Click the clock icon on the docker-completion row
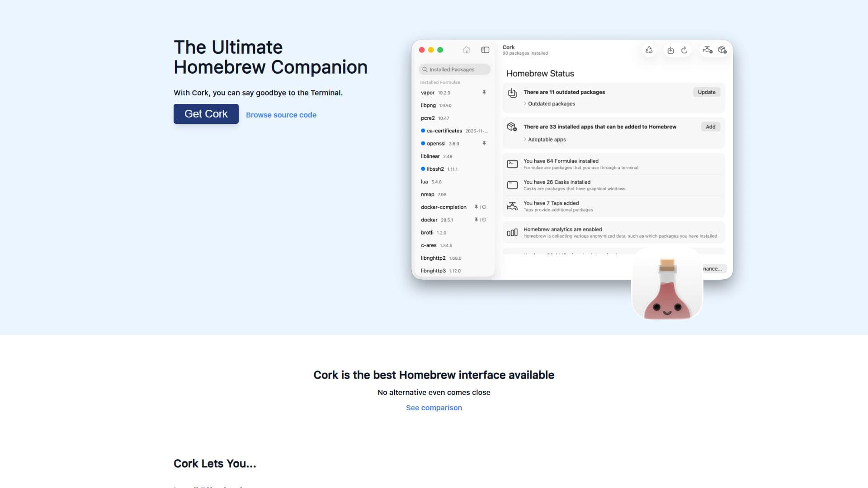 coord(484,207)
